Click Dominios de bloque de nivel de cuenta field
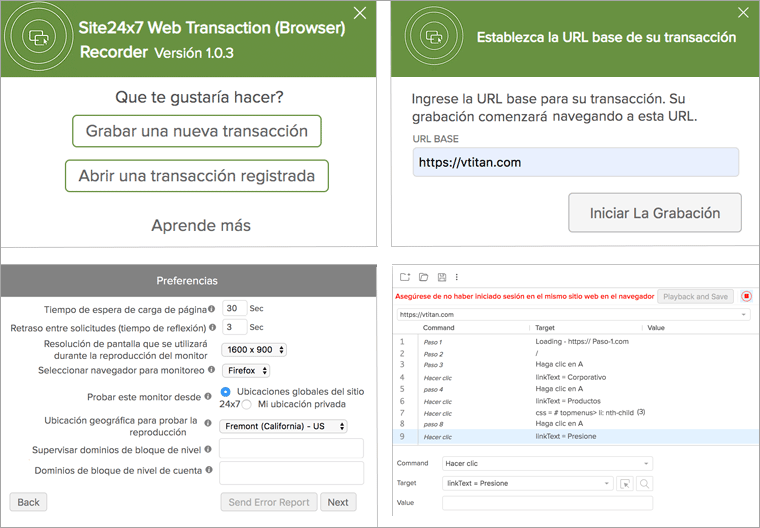 click(291, 473)
